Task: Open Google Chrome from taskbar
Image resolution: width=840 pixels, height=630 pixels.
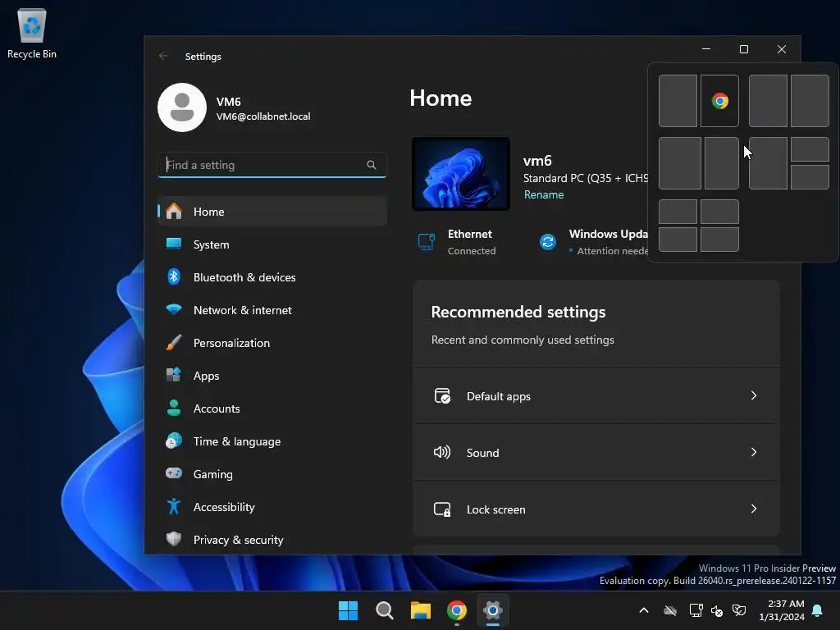Action: click(x=456, y=610)
